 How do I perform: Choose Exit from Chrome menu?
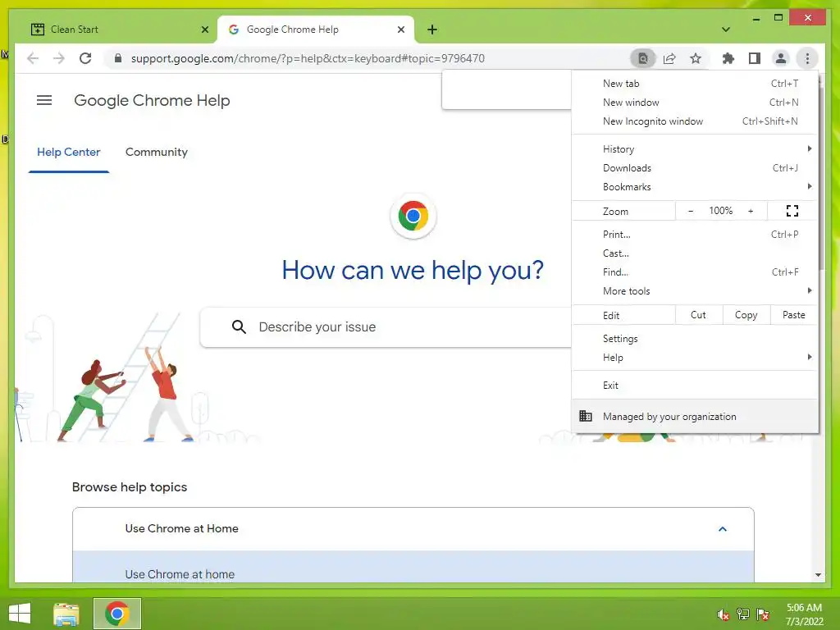(x=695, y=386)
